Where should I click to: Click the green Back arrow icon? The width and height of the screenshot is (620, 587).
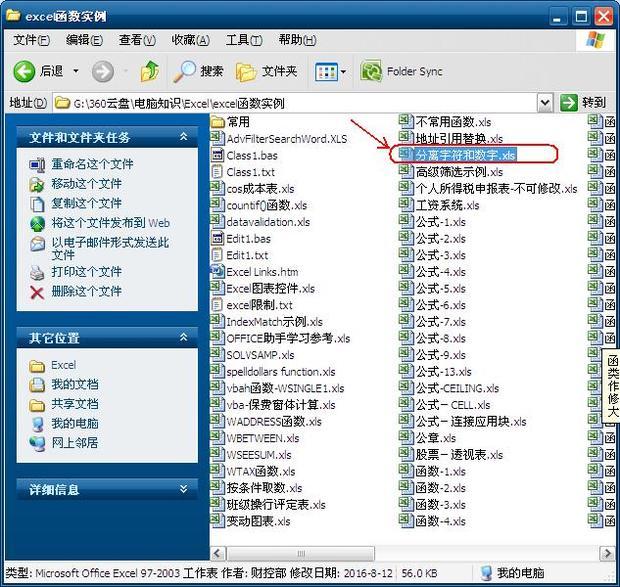tap(24, 72)
